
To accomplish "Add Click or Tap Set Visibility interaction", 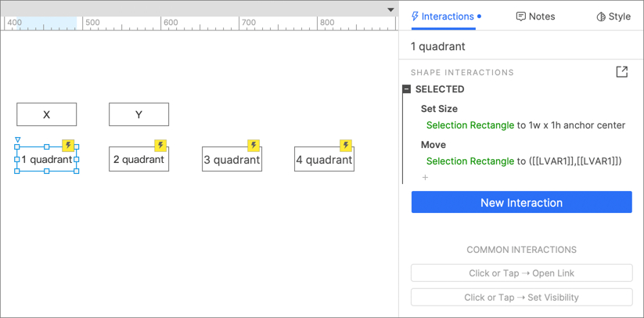I will 521,298.
